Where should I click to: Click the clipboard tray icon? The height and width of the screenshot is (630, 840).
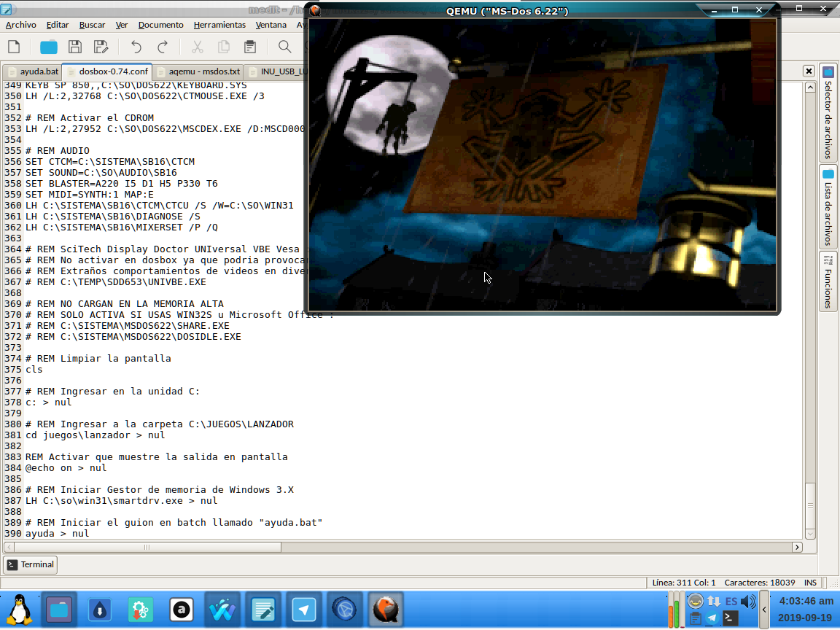click(x=696, y=618)
